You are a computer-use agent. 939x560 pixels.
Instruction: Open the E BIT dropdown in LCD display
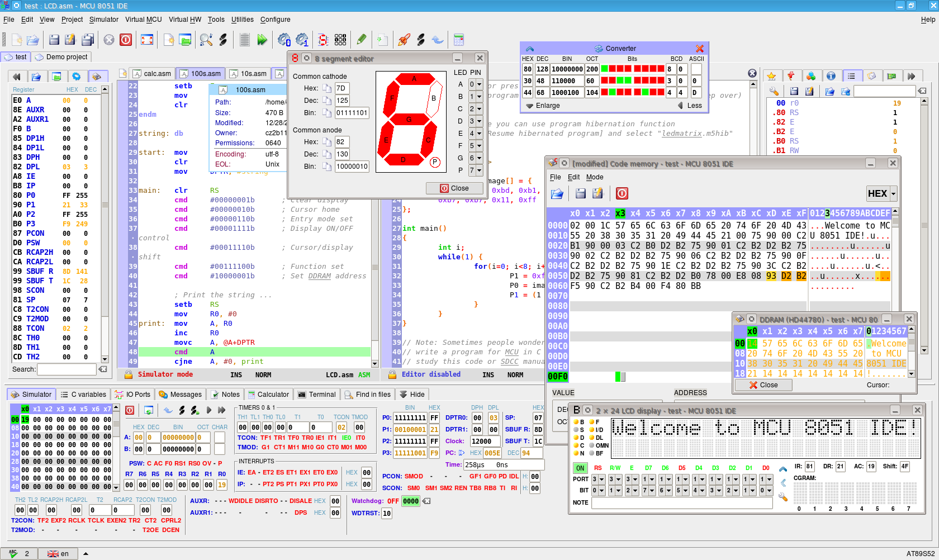(x=632, y=490)
